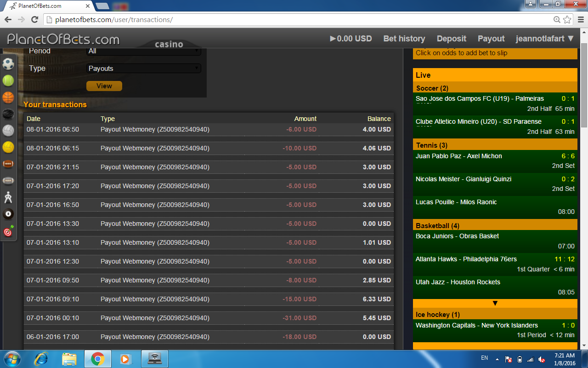The image size is (588, 368).
Task: Click the Soccer (2) live section header
Action: (x=495, y=88)
